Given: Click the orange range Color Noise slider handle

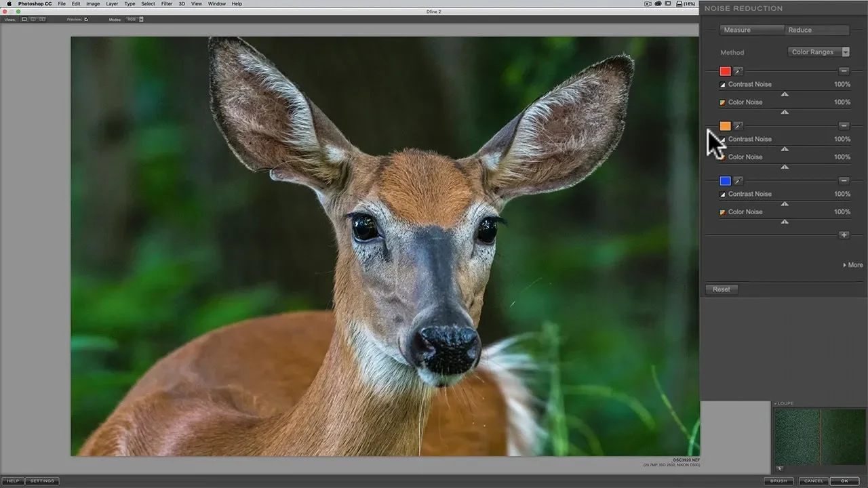Looking at the screenshot, I should pyautogui.click(x=785, y=167).
